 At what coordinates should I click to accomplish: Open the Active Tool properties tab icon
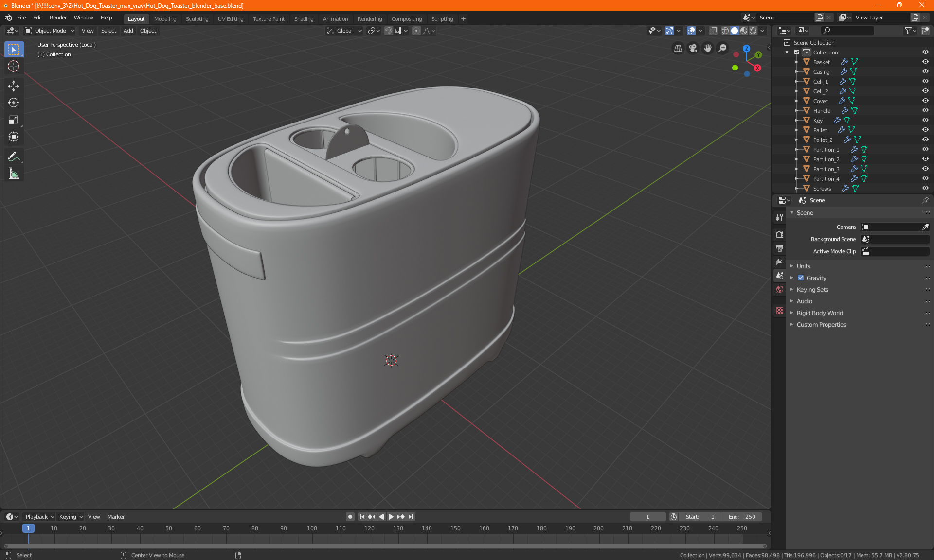tap(780, 217)
